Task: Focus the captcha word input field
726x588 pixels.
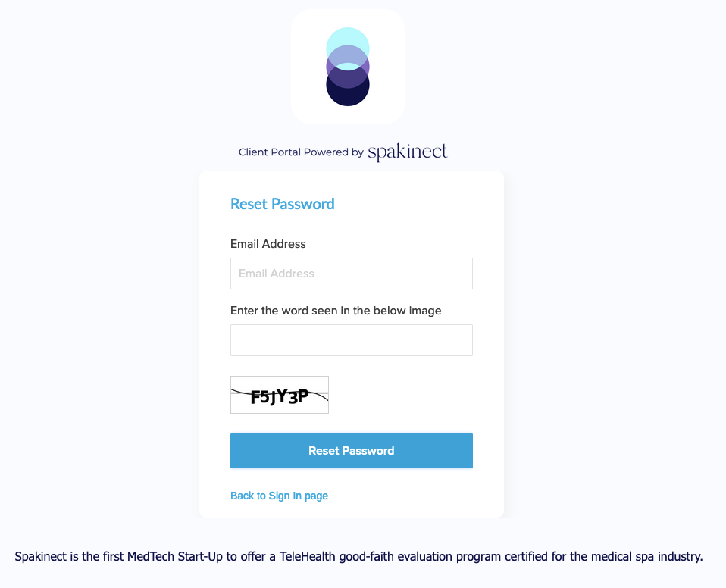Action: coord(352,340)
